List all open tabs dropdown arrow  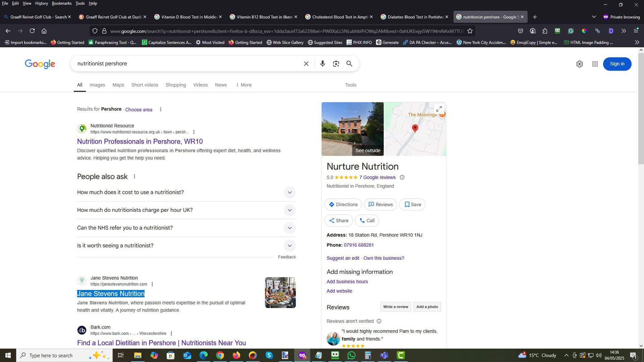[x=594, y=17]
